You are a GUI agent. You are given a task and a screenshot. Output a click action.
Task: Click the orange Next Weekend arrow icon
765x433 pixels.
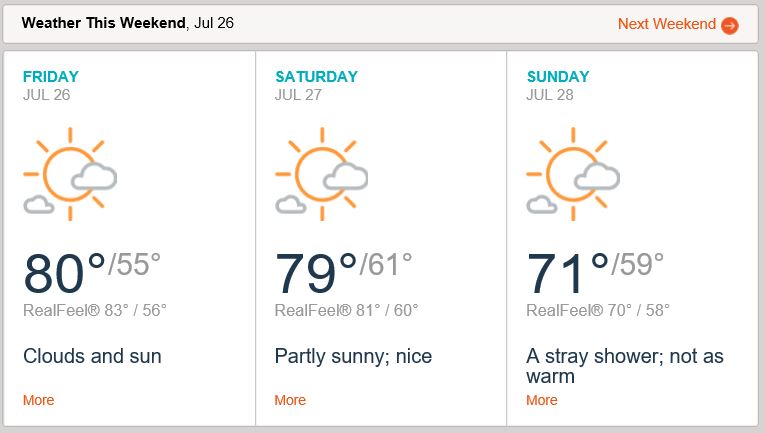[x=730, y=25]
